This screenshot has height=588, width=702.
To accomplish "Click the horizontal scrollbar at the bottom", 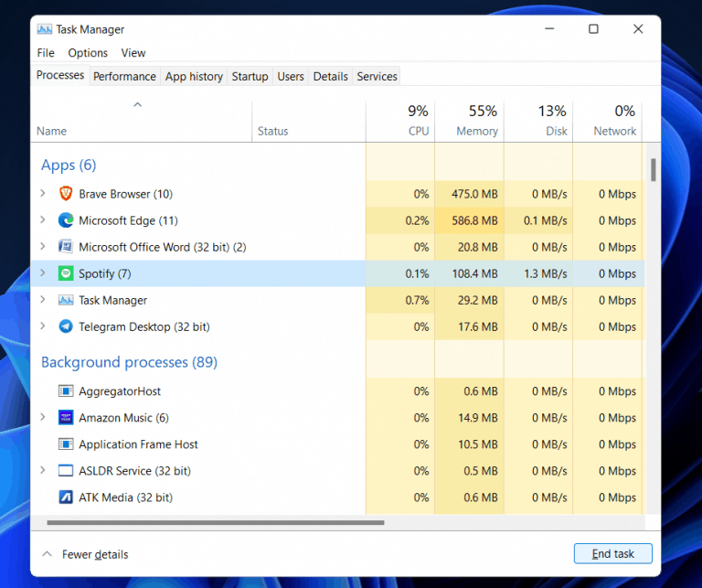I will tap(215, 523).
